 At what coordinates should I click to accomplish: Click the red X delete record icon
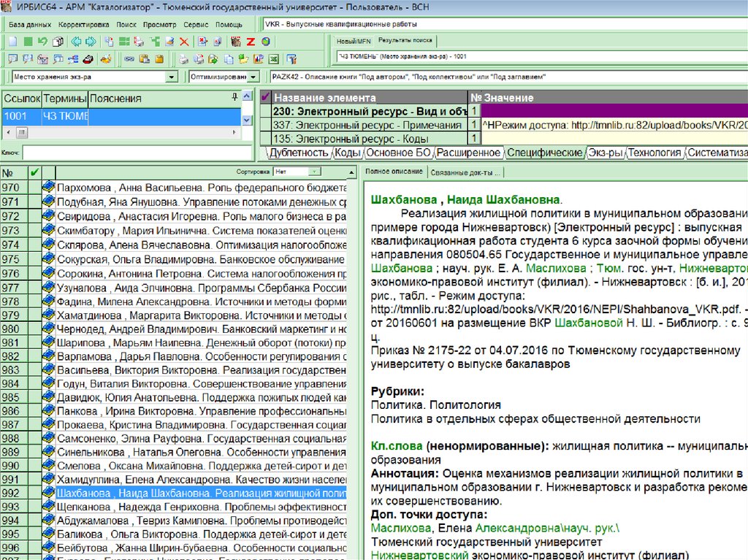pyautogui.click(x=184, y=42)
